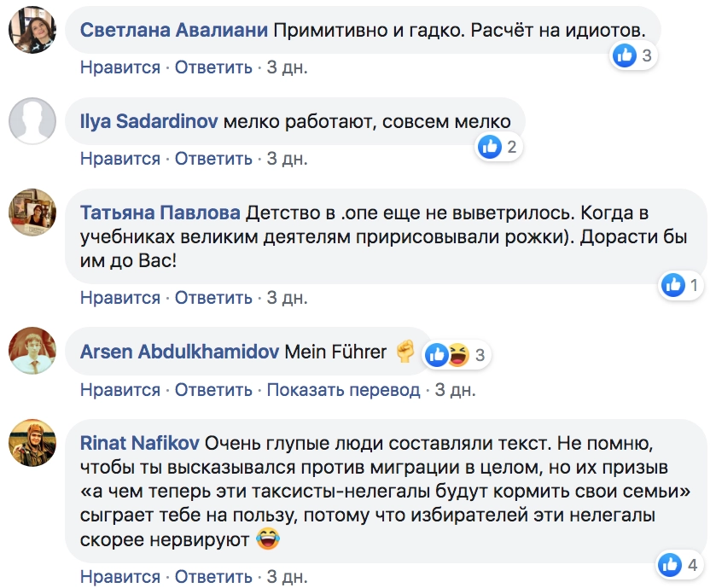Show translation of Mein Führer comment
Screen dimensions: 716x588
click(x=343, y=390)
